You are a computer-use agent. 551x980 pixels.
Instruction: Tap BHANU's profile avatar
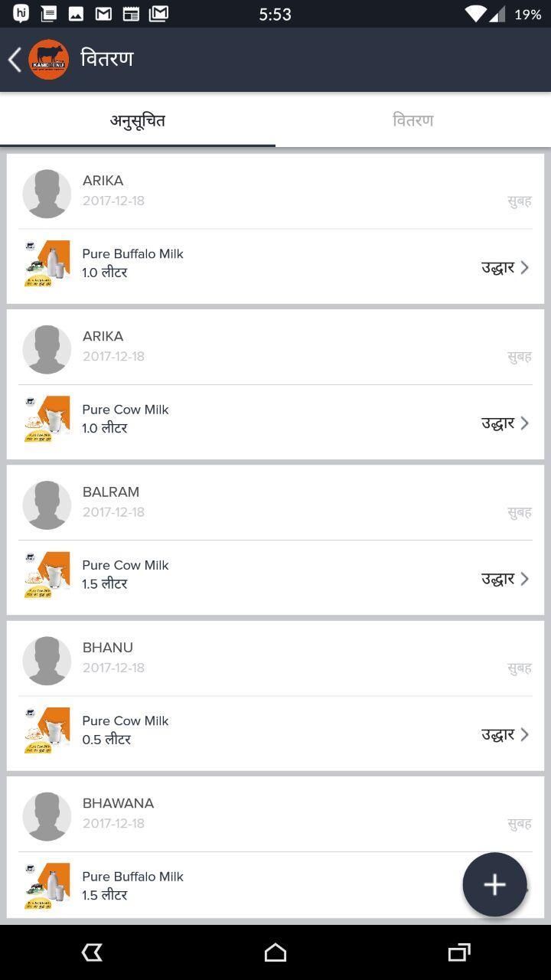[47, 661]
